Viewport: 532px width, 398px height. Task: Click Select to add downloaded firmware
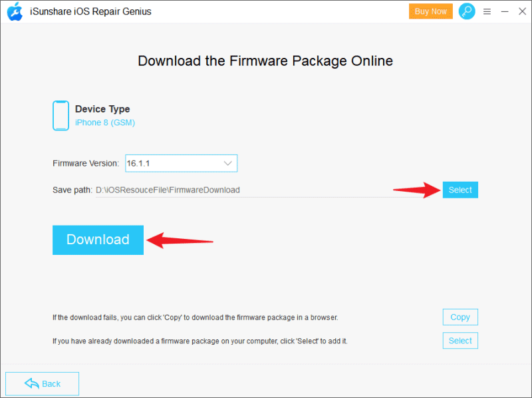pos(460,341)
